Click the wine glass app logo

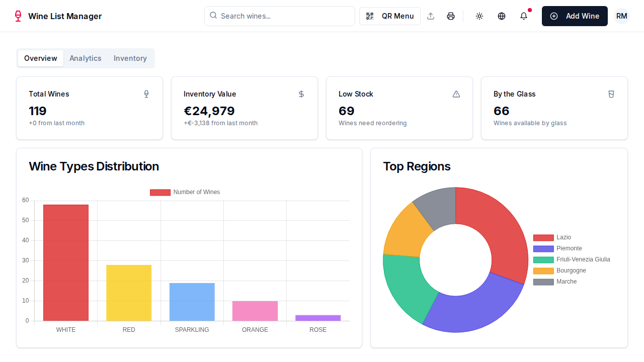click(x=18, y=16)
